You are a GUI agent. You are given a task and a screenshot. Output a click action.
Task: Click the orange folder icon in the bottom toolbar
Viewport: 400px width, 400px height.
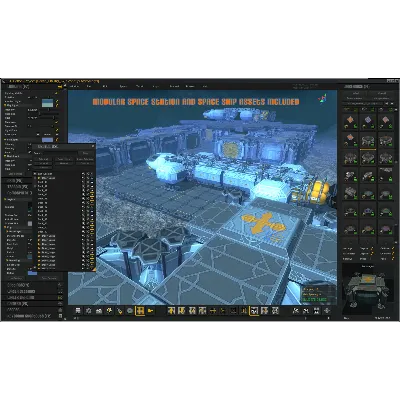pos(151,311)
